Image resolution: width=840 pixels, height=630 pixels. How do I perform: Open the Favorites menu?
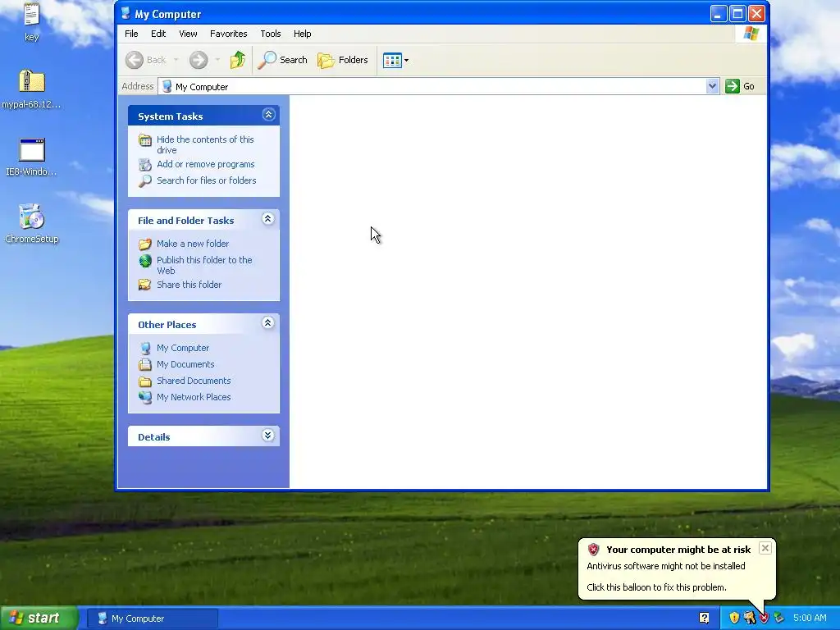tap(228, 34)
